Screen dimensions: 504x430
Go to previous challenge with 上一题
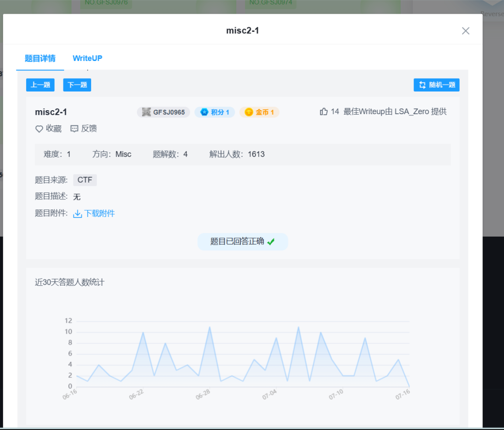click(x=40, y=85)
